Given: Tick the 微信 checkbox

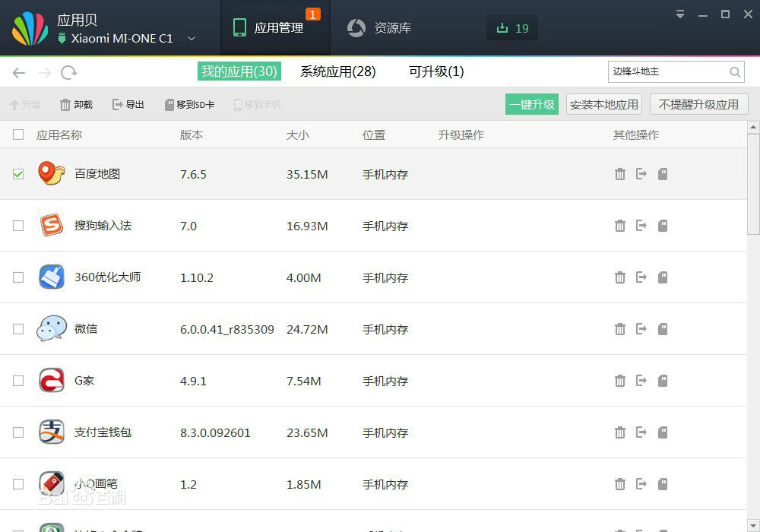Looking at the screenshot, I should (18, 330).
